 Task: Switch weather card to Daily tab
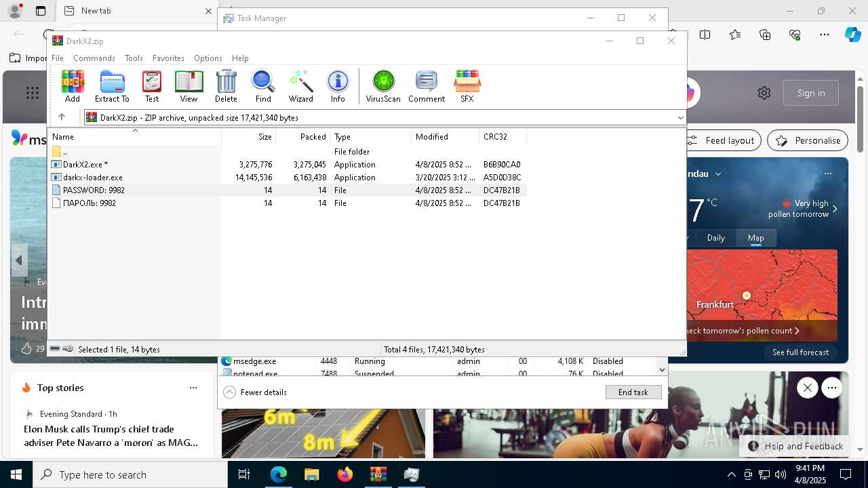(x=716, y=238)
